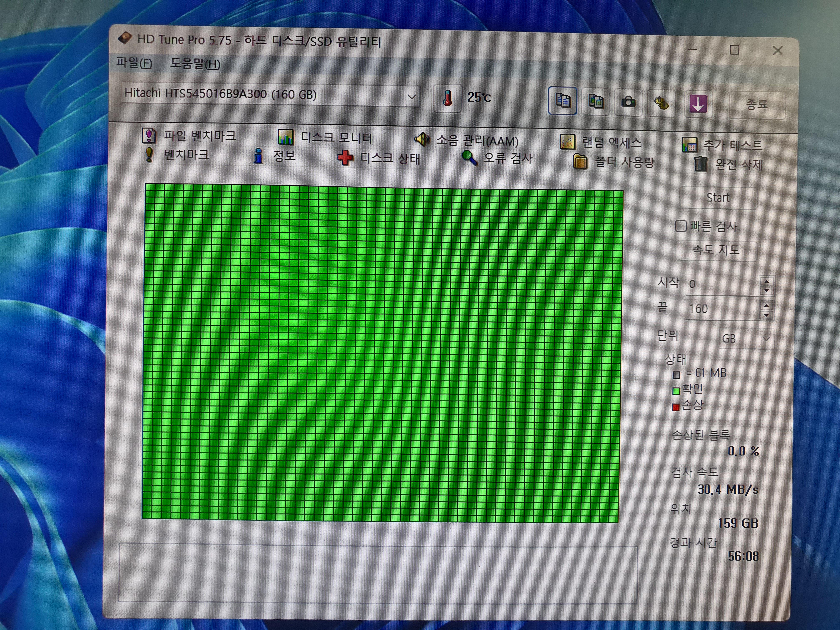The image size is (840, 630).
Task: Switch to the 완전 삭제 tab
Action: [728, 164]
